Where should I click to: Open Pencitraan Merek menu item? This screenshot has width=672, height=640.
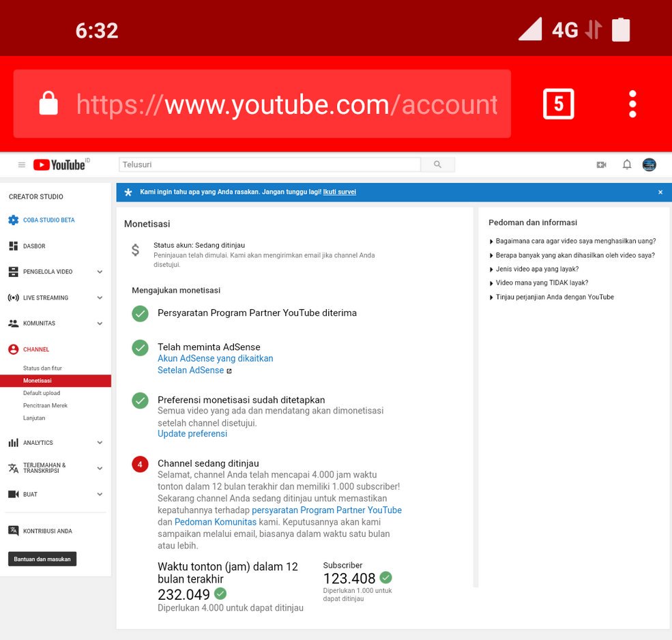(x=45, y=405)
